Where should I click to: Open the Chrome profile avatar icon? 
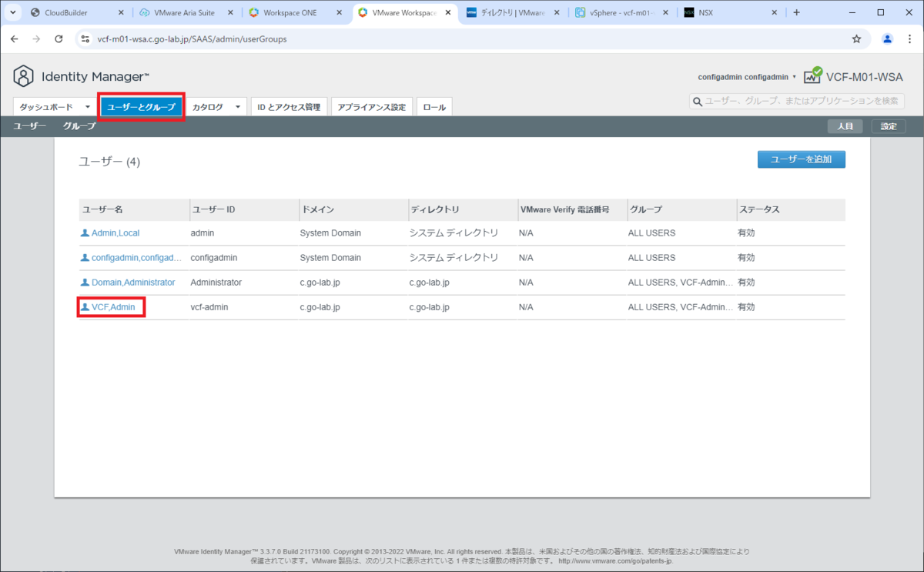coord(888,38)
